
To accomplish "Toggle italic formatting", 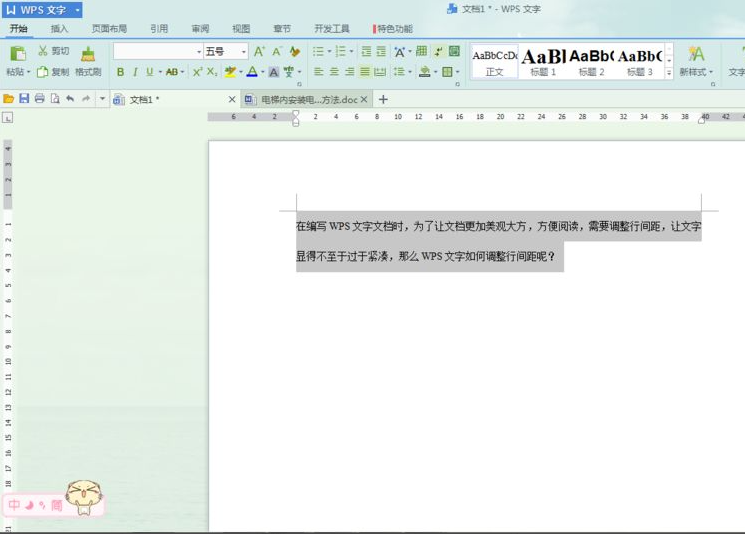I will 135,72.
